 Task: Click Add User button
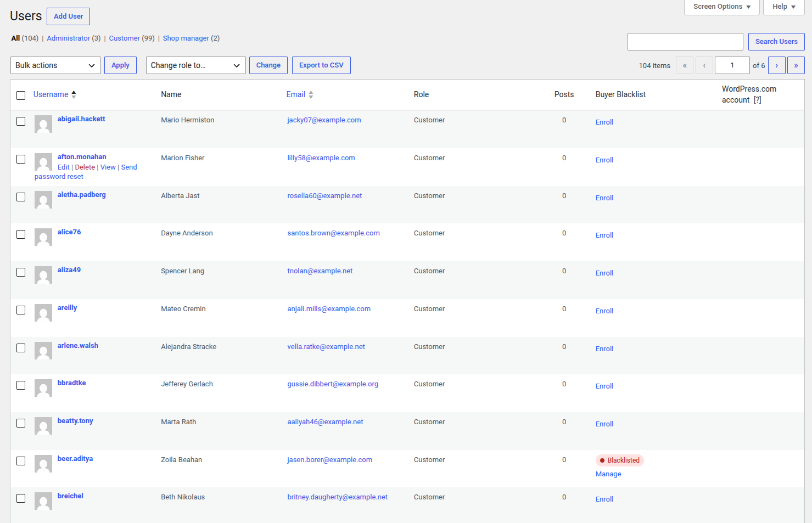(68, 16)
